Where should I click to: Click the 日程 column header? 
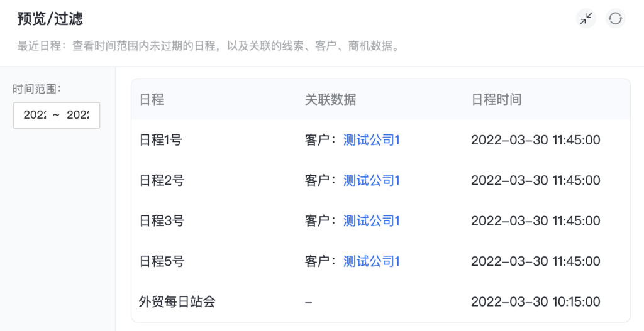point(152,99)
